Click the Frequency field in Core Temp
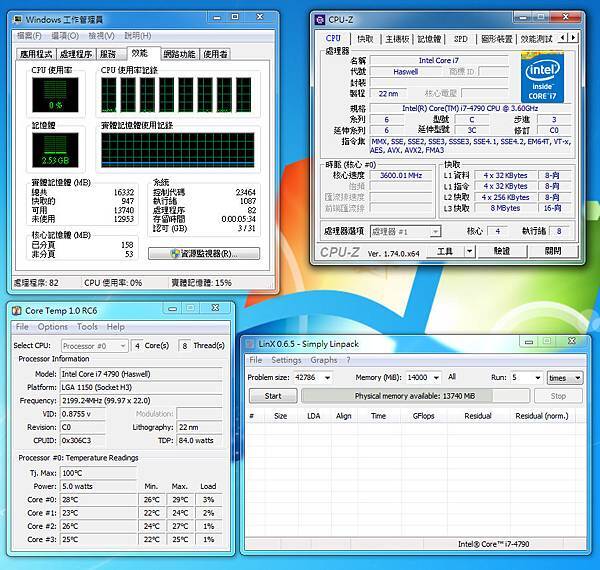 tap(141, 401)
